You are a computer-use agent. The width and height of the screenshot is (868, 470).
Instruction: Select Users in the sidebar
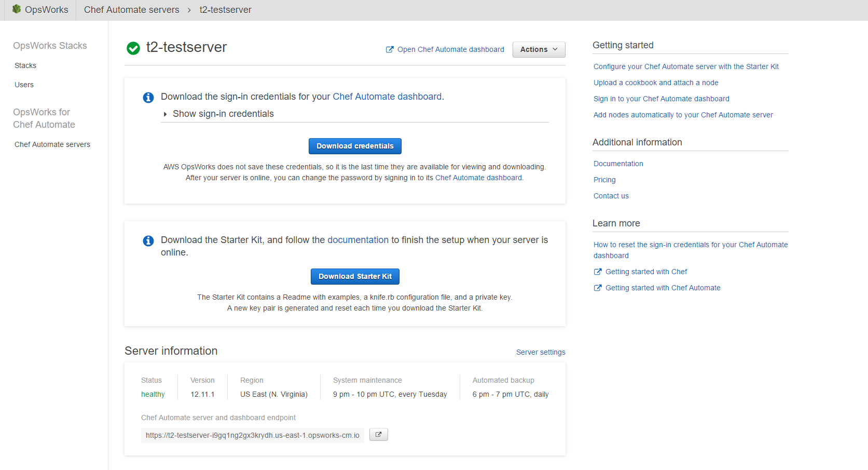click(x=24, y=85)
